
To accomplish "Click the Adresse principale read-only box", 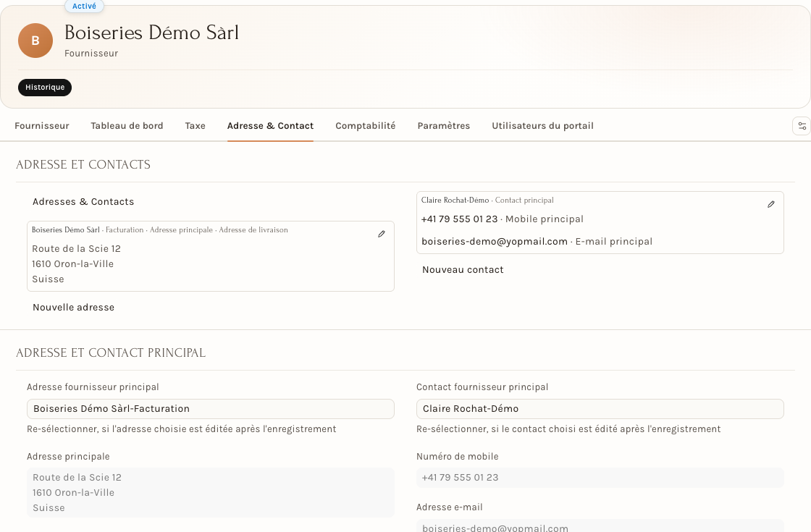I will click(x=211, y=493).
